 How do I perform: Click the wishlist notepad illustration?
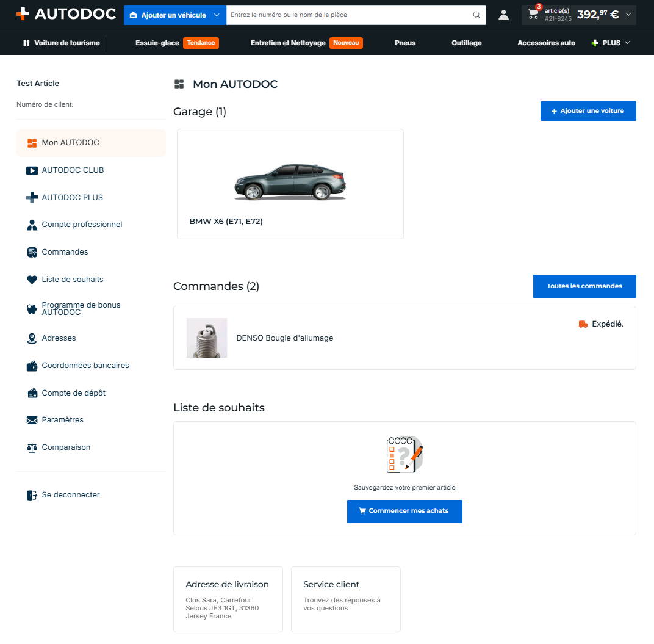point(404,455)
